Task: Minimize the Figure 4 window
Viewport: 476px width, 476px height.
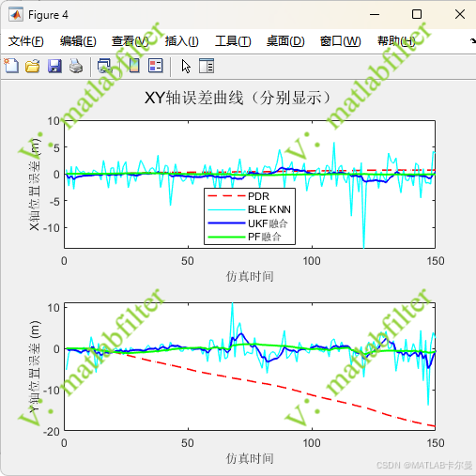Action: (x=375, y=14)
